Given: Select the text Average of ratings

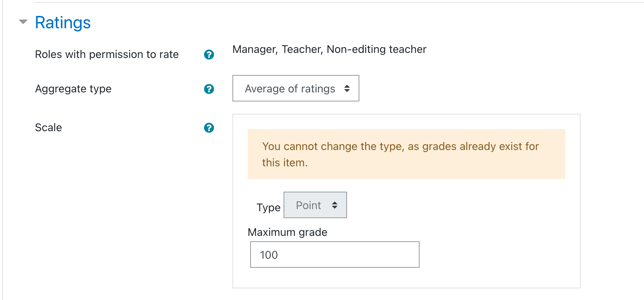Looking at the screenshot, I should [290, 89].
